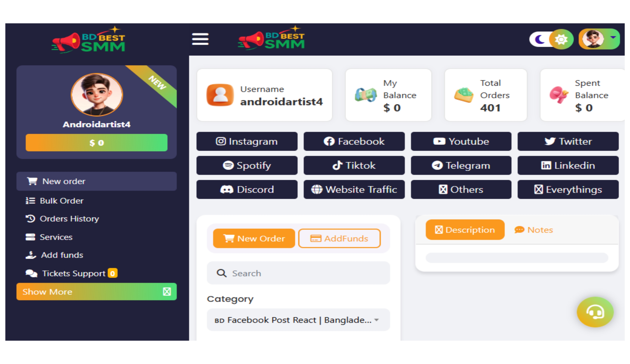Select the Tiktok category button
The width and height of the screenshot is (630, 364).
tap(354, 165)
